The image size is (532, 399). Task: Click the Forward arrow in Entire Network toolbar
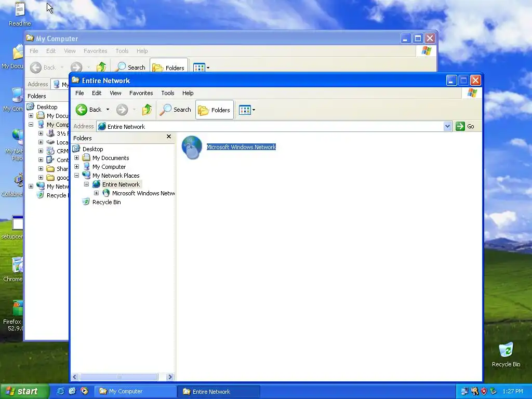(x=122, y=110)
